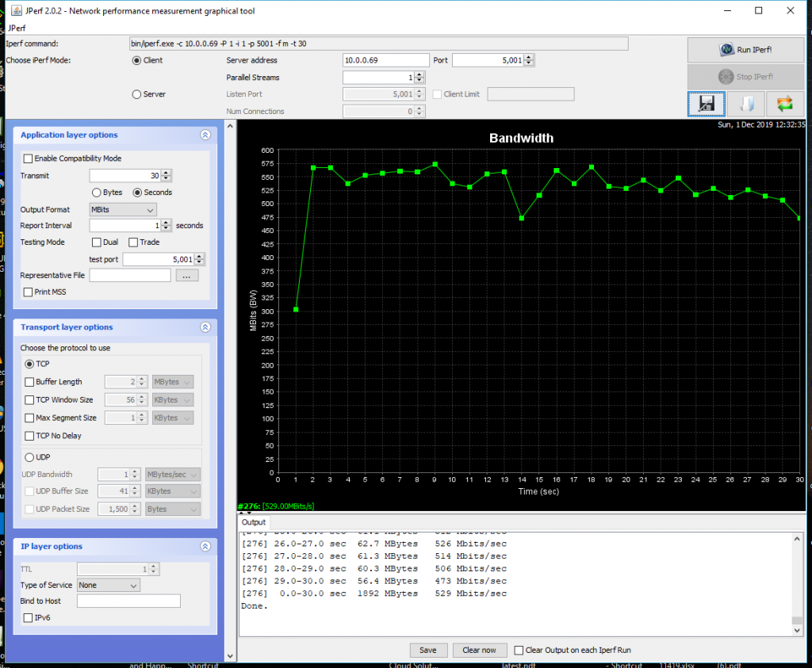
Task: Click the Bandwidth chart title
Action: (x=521, y=138)
